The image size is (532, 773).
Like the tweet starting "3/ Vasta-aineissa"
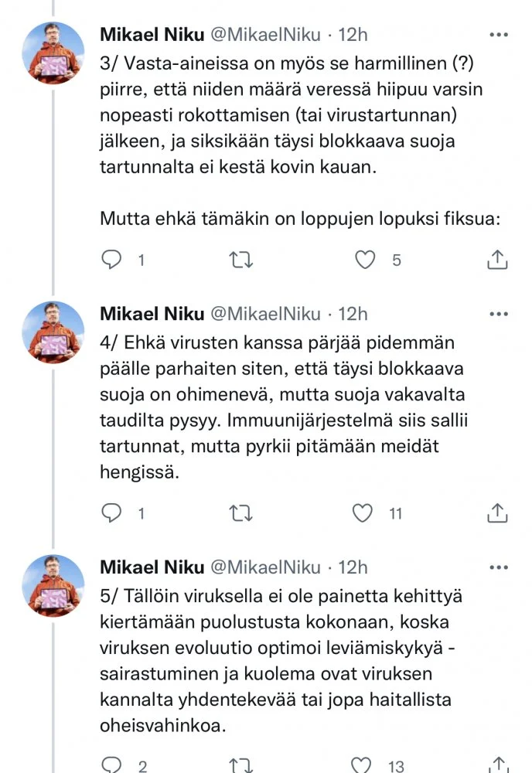(x=365, y=261)
